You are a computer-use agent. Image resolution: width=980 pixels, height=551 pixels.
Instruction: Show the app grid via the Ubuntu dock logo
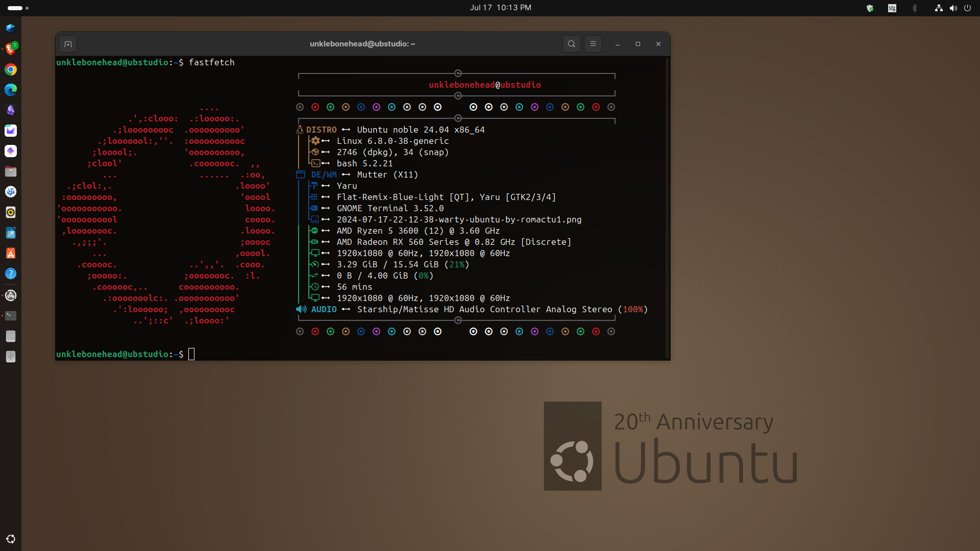pyautogui.click(x=11, y=539)
